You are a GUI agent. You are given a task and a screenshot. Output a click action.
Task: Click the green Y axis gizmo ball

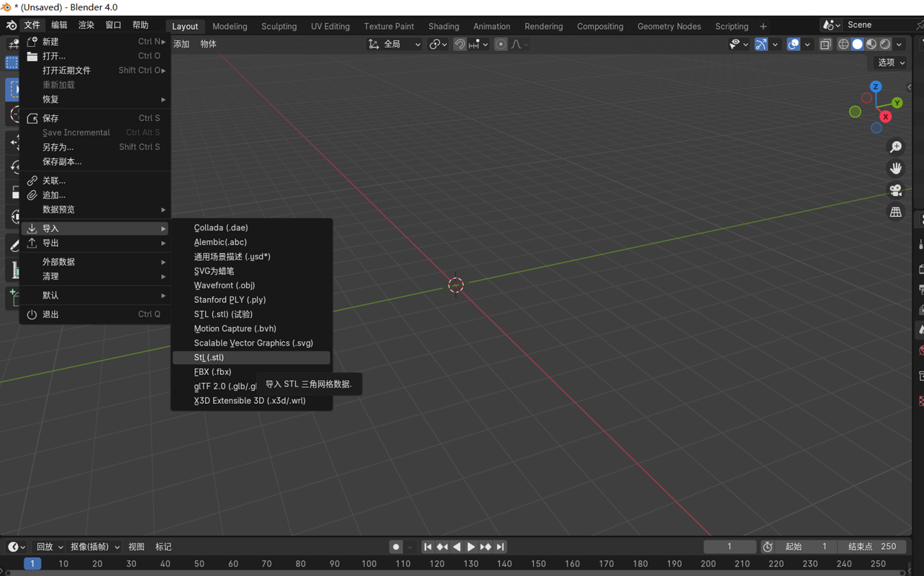click(897, 103)
